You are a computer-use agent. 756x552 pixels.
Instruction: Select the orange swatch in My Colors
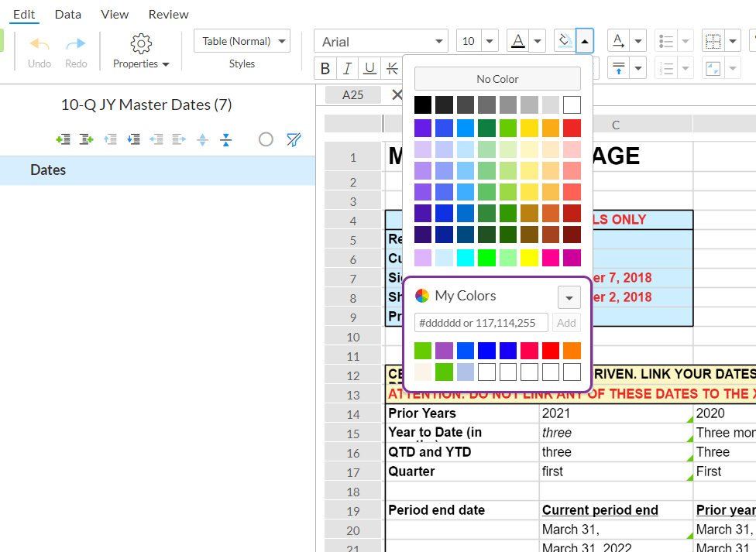click(572, 351)
